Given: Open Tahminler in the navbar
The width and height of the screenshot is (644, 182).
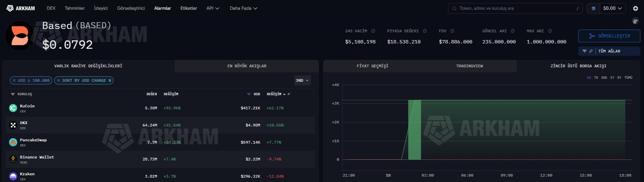Looking at the screenshot, I should (75, 8).
